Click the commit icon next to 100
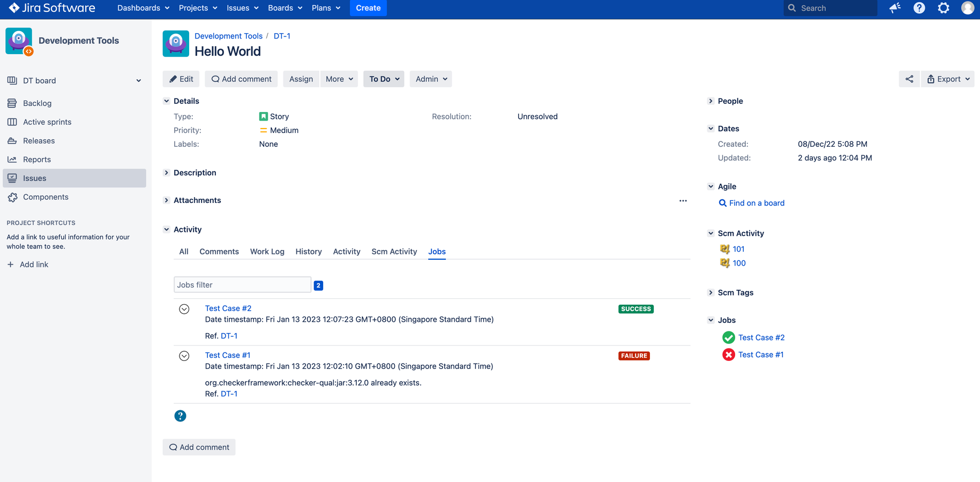Viewport: 980px width, 482px height. (724, 263)
